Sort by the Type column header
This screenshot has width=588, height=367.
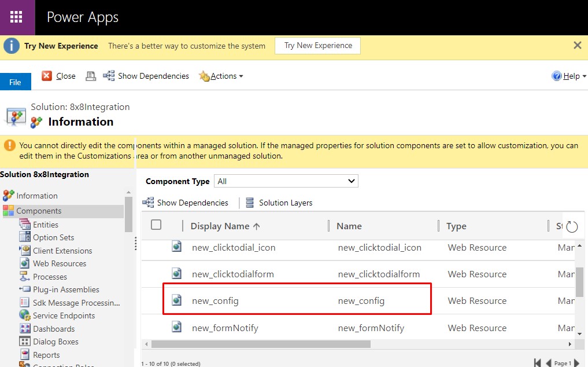[456, 226]
